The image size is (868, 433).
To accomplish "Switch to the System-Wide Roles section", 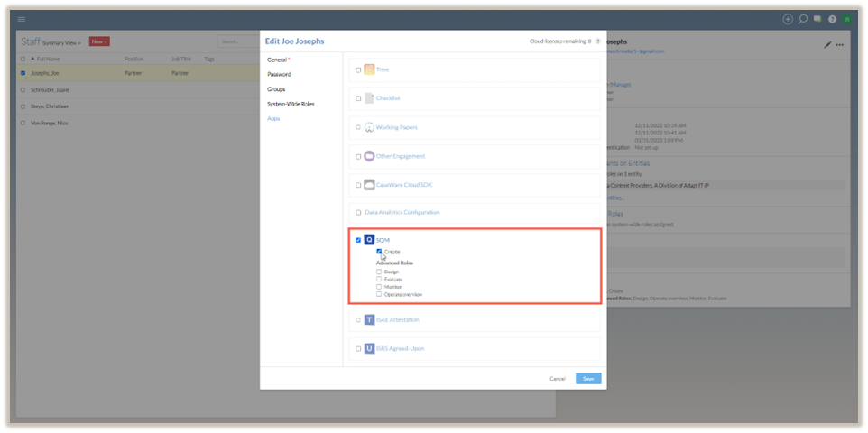I will coord(291,104).
